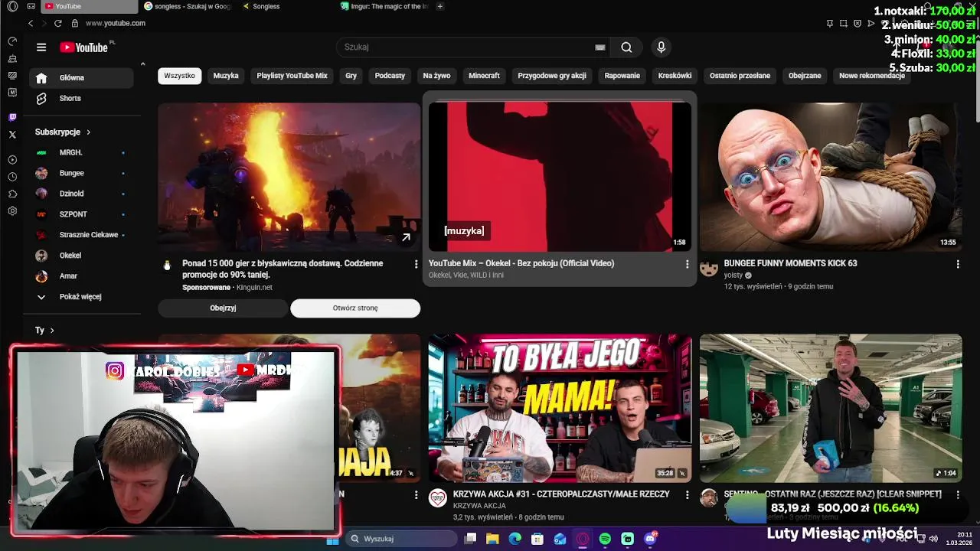This screenshot has width=980, height=551.
Task: Open Opera sidebar player icon
Action: pyautogui.click(x=12, y=160)
